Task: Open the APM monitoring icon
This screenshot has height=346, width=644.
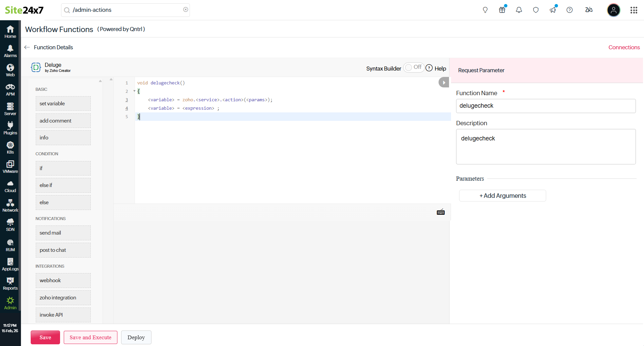Action: [x=10, y=90]
